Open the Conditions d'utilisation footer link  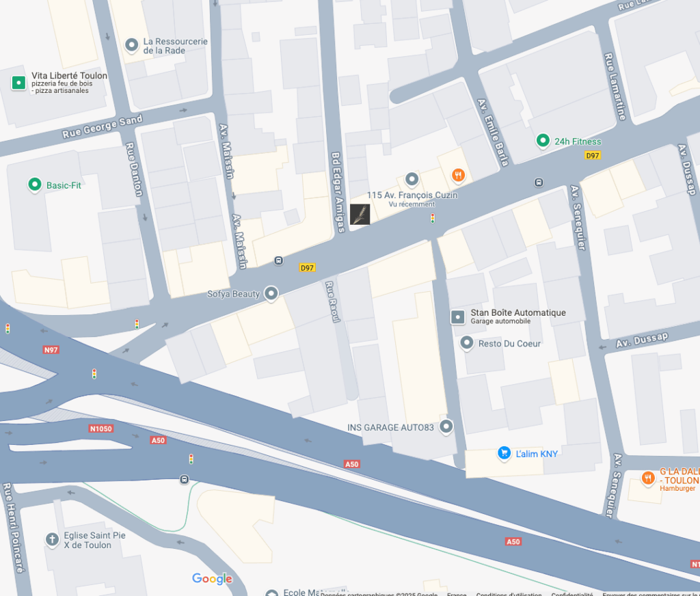509,594
